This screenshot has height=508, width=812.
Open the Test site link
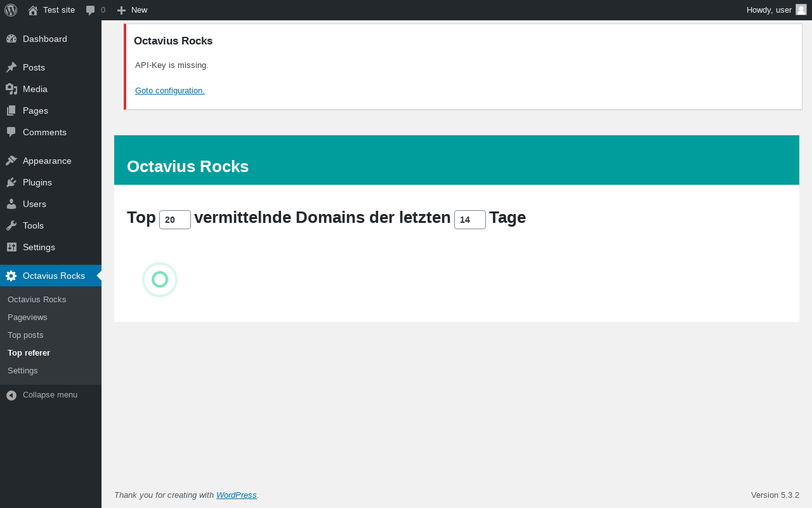point(51,10)
